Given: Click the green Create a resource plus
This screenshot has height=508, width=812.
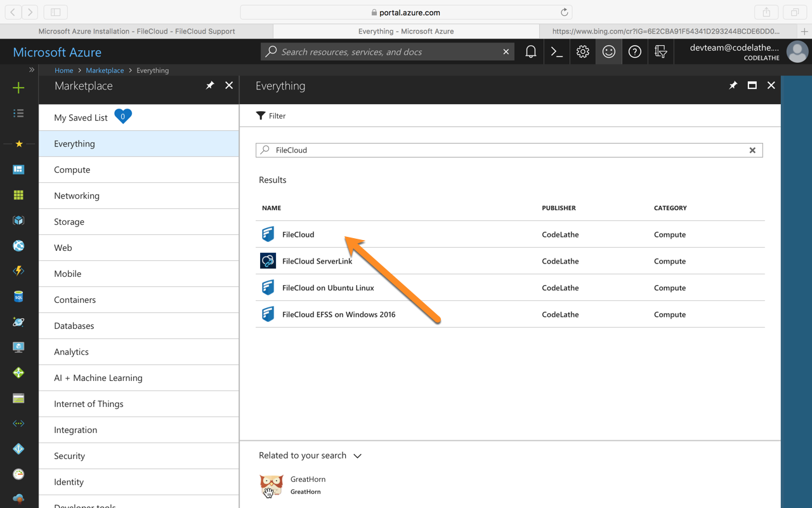Looking at the screenshot, I should coord(18,88).
